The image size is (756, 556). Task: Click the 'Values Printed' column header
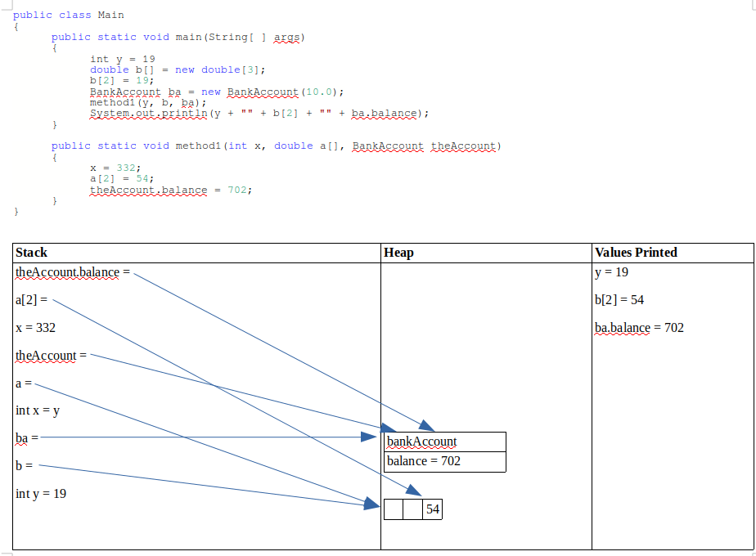636,253
